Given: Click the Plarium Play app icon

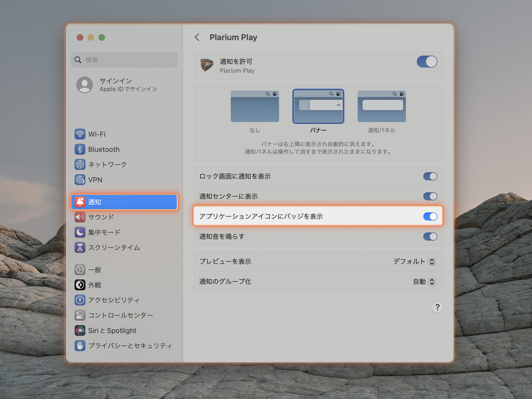Looking at the screenshot, I should [x=207, y=66].
